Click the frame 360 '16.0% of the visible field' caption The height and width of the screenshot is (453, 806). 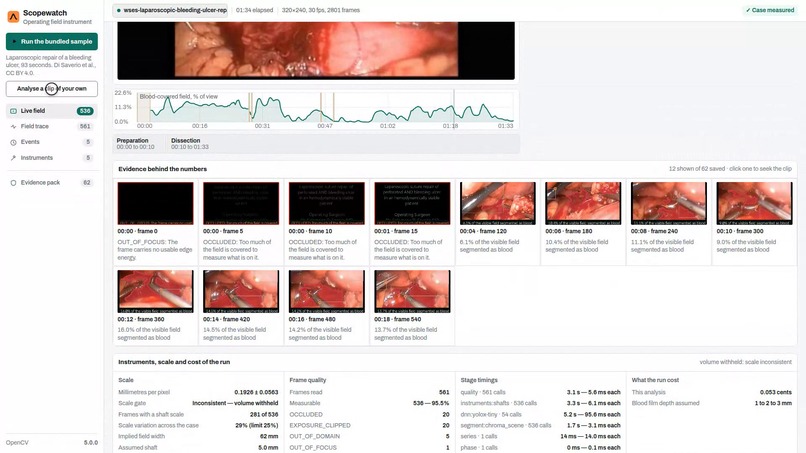point(149,334)
